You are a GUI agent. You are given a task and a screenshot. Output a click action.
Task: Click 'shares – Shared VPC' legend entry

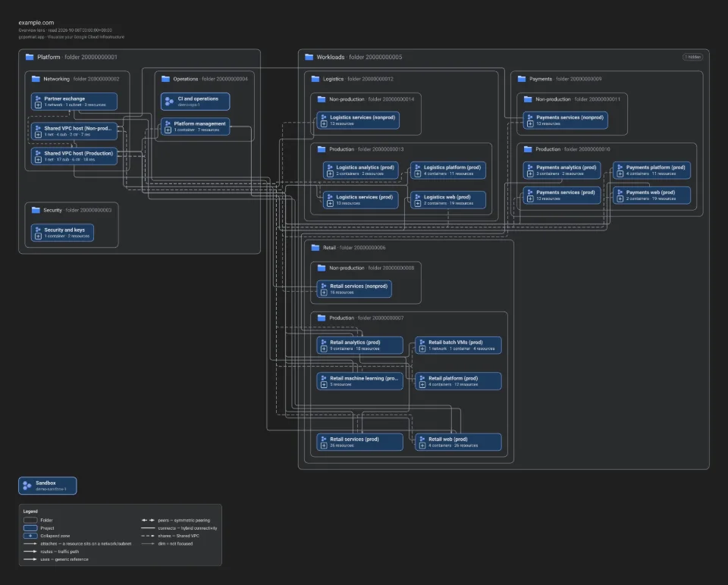[170, 536]
